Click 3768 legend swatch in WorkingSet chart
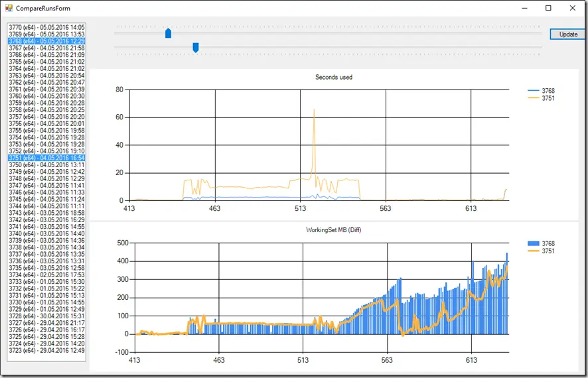Screen dimensions: 588x378 coord(534,243)
